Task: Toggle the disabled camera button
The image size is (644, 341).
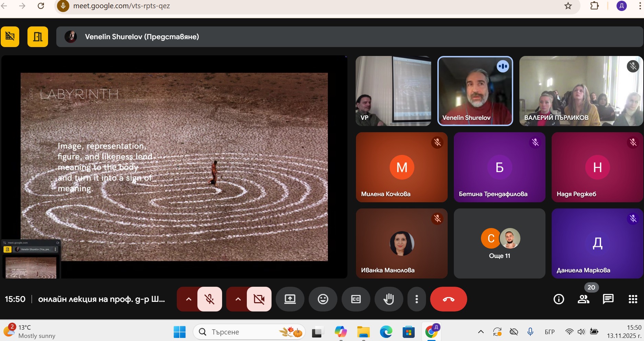Action: tap(259, 299)
